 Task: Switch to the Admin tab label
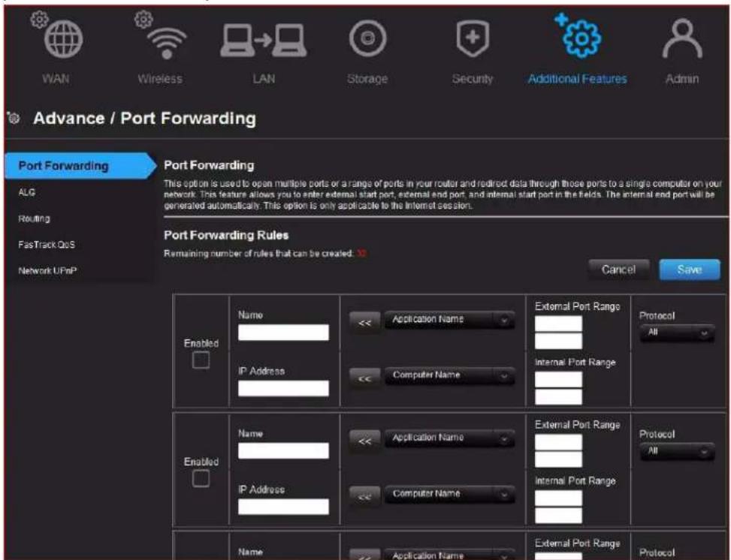682,79
